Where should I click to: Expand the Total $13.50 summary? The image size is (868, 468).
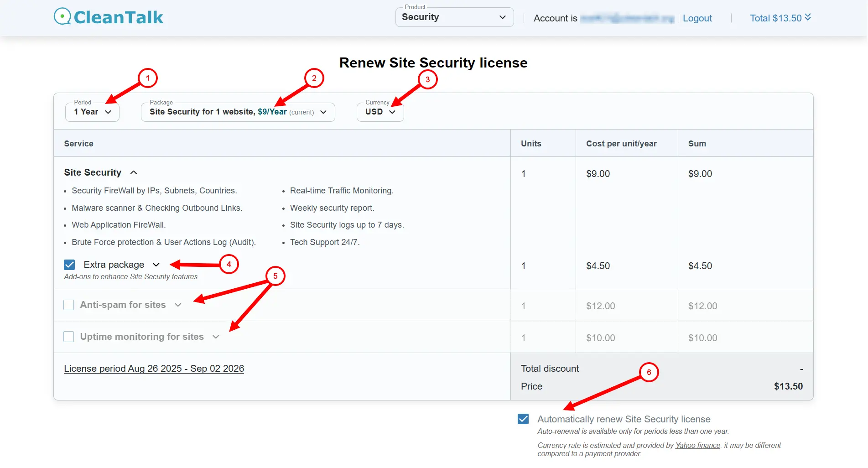tap(780, 18)
